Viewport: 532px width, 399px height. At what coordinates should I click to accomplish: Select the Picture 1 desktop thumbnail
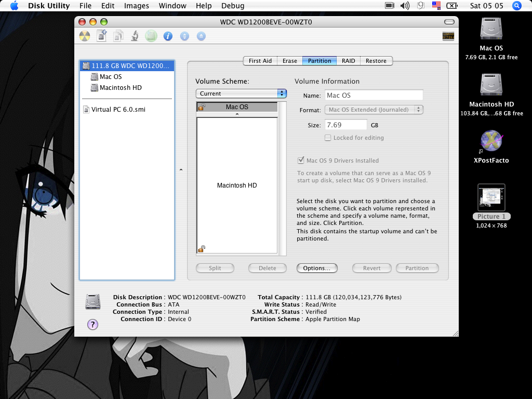coord(491,197)
